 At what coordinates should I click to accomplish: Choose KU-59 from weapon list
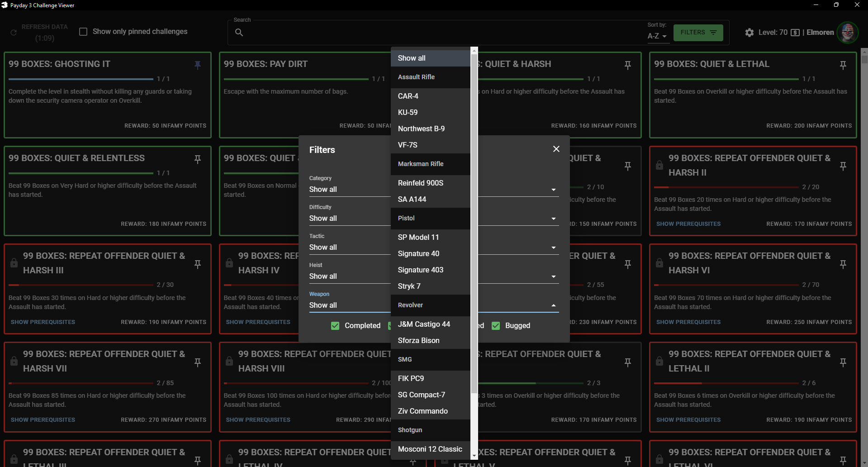pos(431,112)
